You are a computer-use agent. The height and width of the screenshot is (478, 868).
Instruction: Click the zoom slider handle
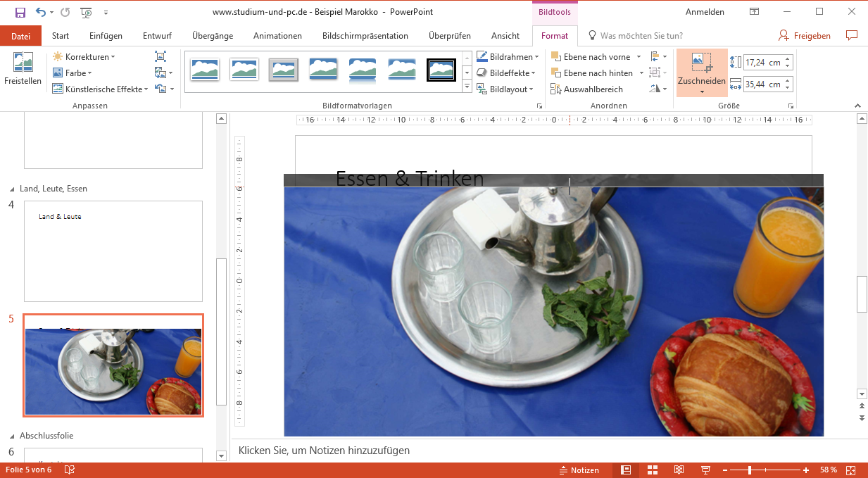[750, 470]
